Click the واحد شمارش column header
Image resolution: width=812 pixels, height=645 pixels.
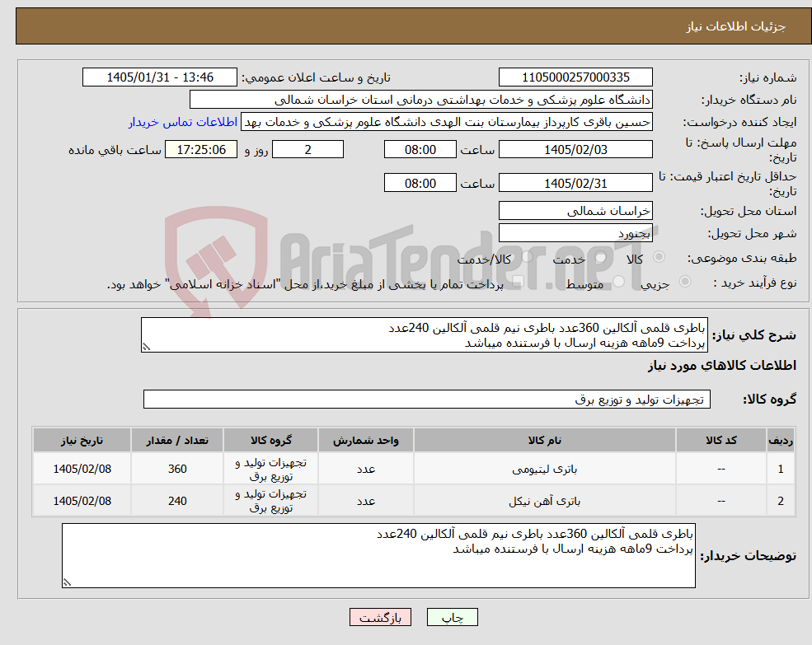tap(366, 440)
